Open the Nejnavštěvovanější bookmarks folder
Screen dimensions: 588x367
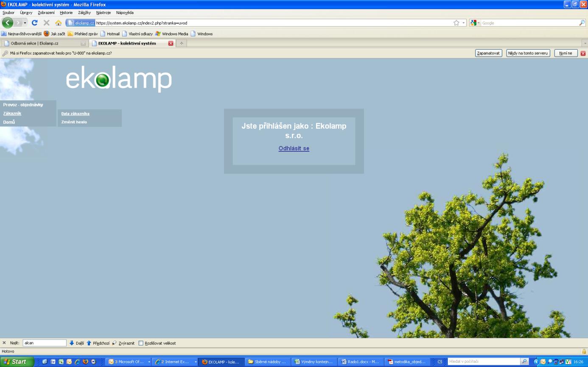point(21,33)
